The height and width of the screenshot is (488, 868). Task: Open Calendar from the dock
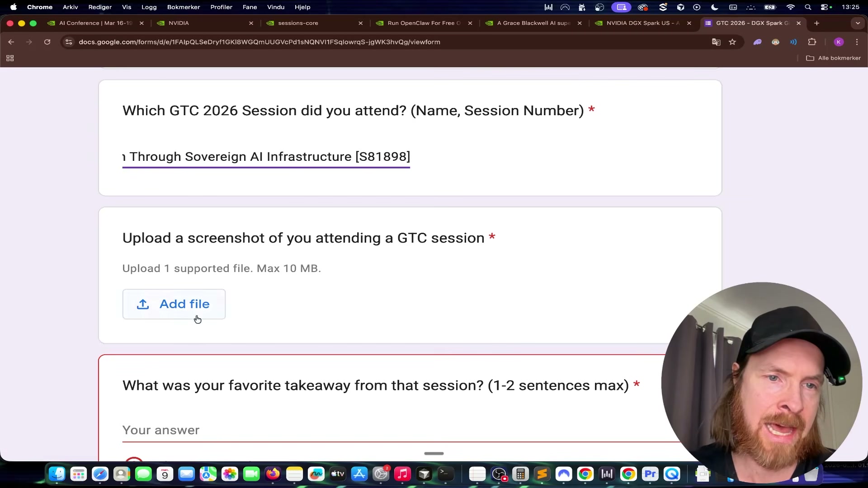[165, 474]
